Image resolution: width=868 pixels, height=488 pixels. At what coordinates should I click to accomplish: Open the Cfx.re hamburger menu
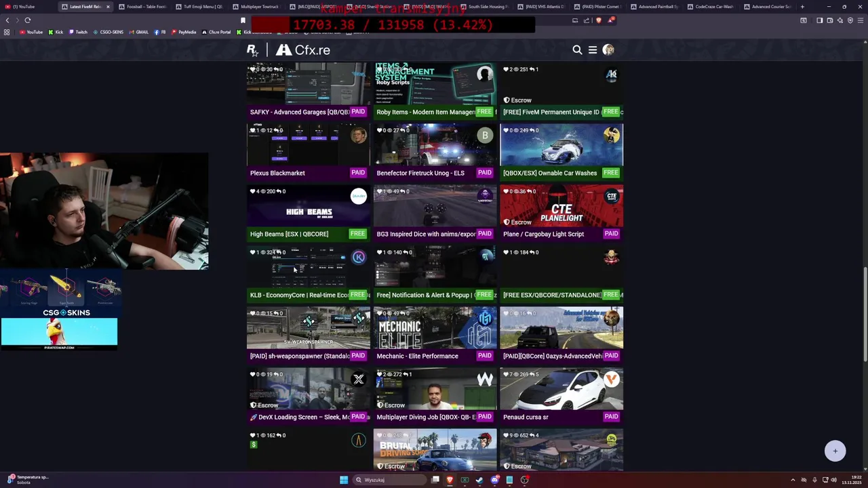593,49
